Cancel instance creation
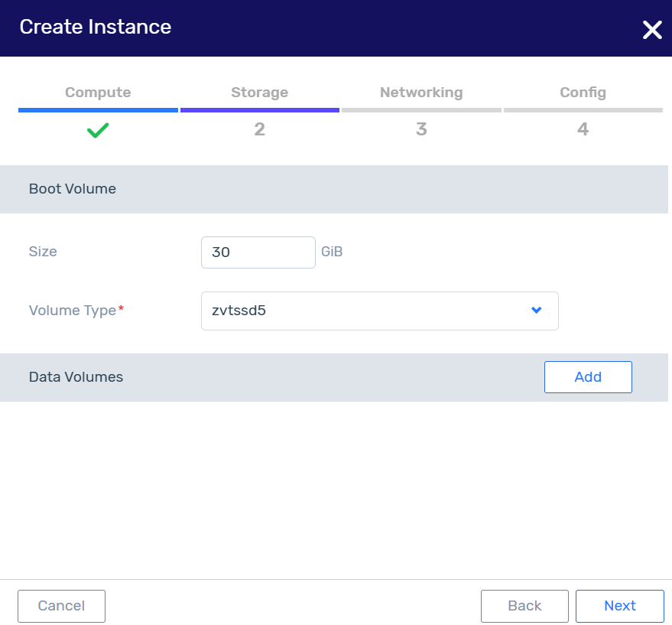This screenshot has width=672, height=625. [x=61, y=605]
